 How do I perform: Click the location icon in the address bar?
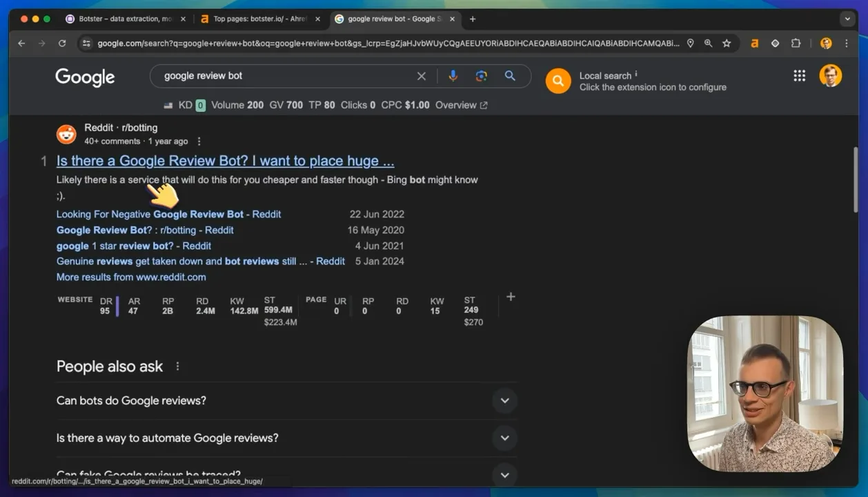click(690, 43)
